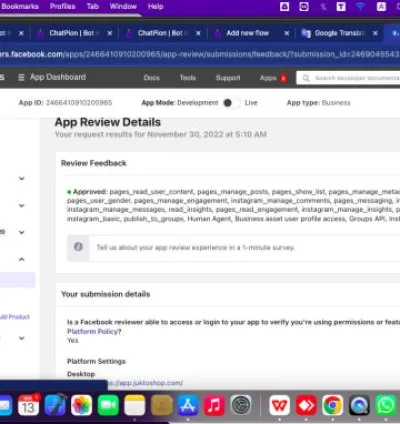Switch to the Add new flow tab
Screen dimensions: 400x424
pyautogui.click(x=251, y=33)
